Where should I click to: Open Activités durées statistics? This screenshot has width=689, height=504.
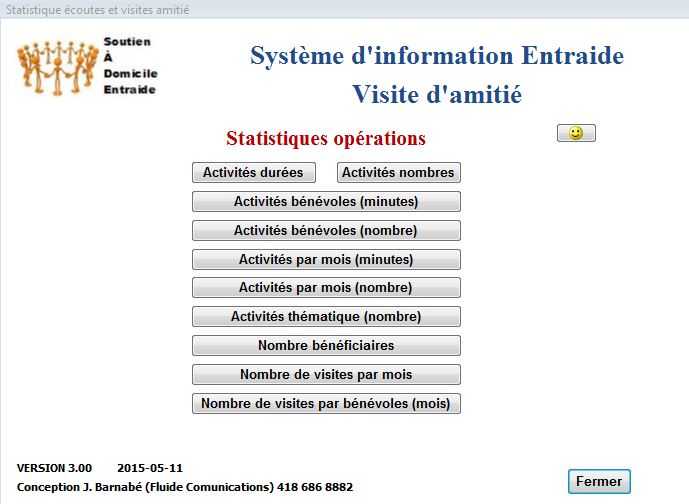coord(254,172)
